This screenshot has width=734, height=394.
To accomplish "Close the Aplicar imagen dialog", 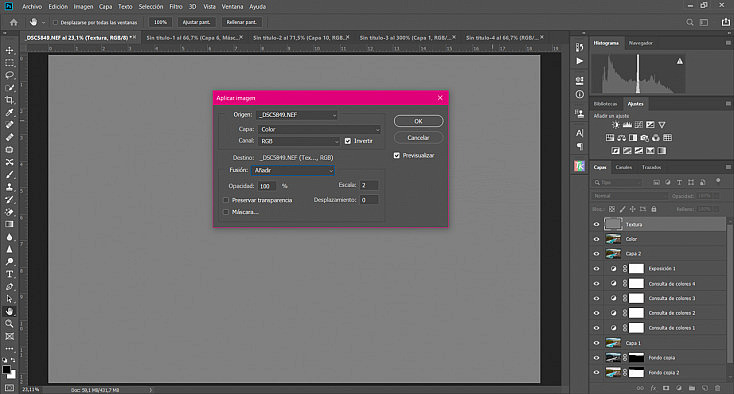I will pyautogui.click(x=440, y=98).
